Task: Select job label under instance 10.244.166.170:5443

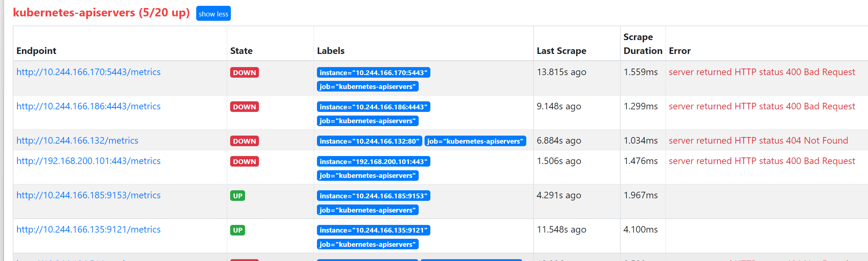Action: [368, 86]
